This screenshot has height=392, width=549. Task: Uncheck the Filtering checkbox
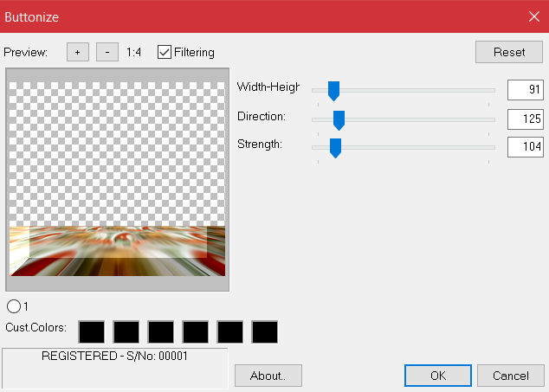(165, 52)
